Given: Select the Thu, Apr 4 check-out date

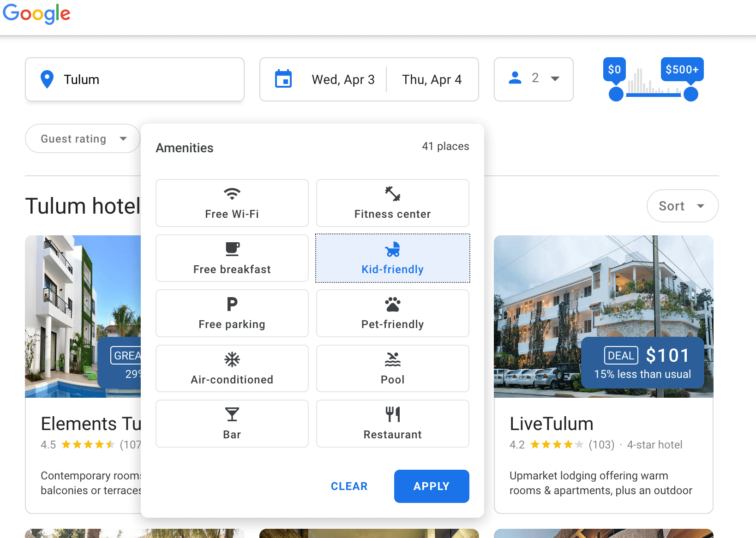Looking at the screenshot, I should click(432, 79).
